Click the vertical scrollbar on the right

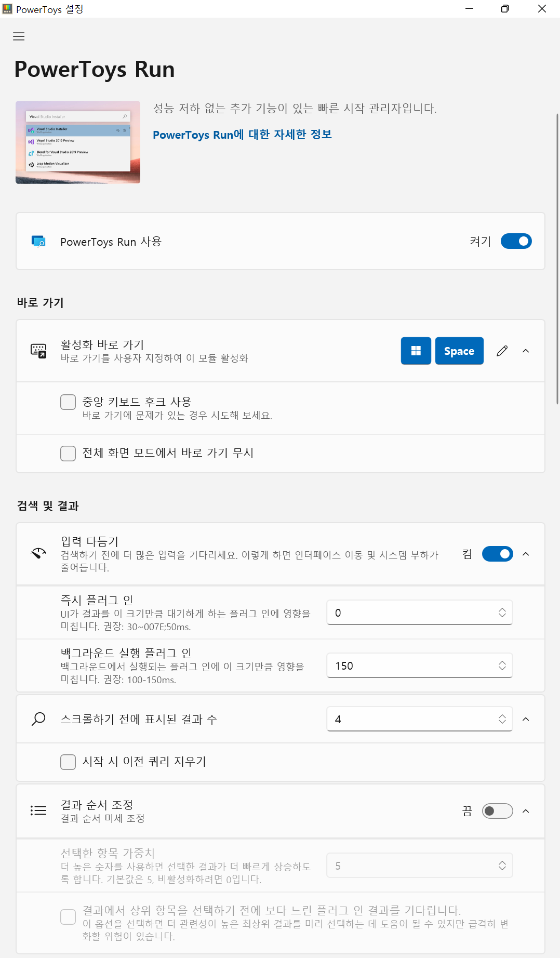557,258
